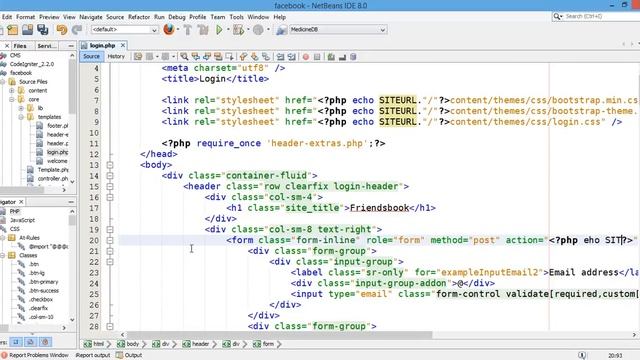This screenshot has height=360, width=640.
Task: Open the <default> configuration dropdown
Action: tap(124, 30)
